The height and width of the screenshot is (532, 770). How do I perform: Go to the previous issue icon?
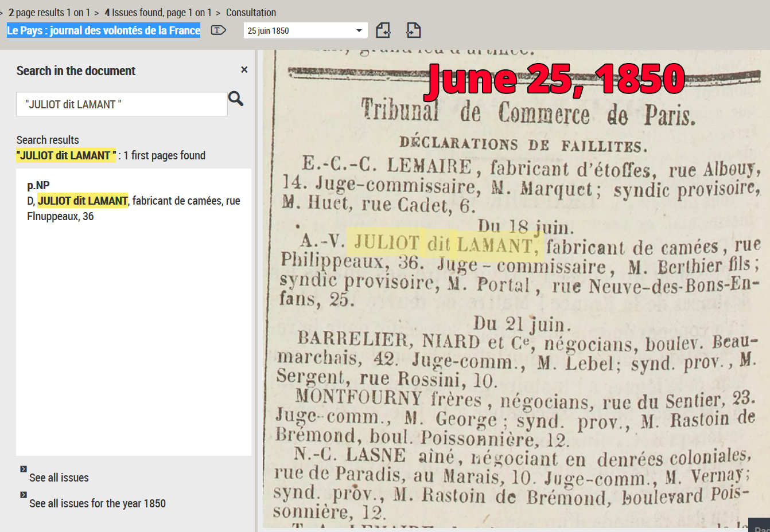(383, 30)
